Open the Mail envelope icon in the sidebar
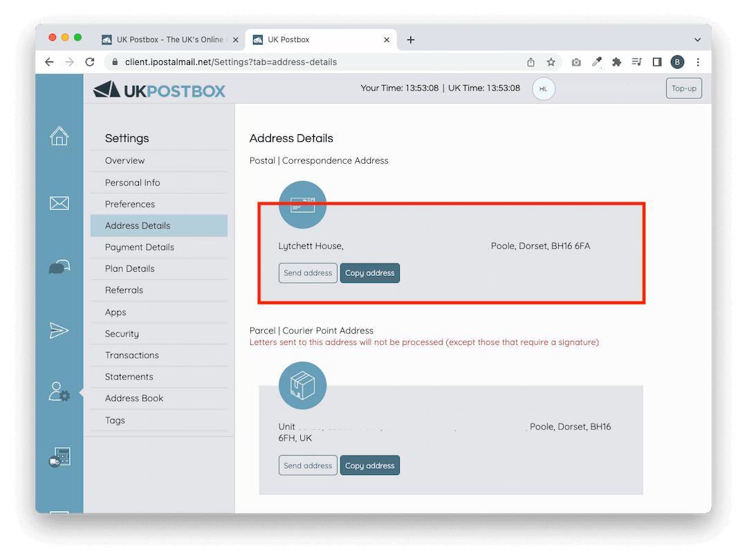747x560 pixels. coord(59,203)
